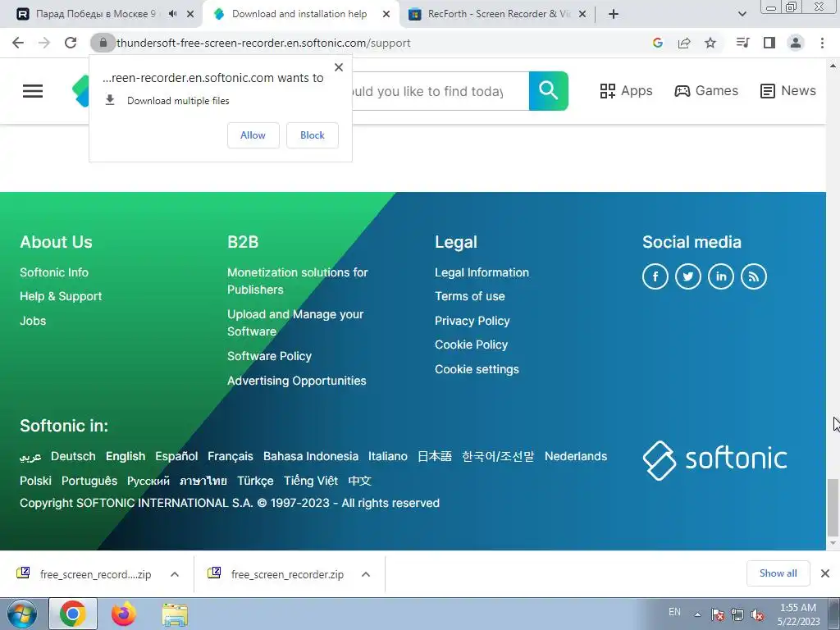Allow downloading multiple files
The width and height of the screenshot is (840, 630).
[253, 135]
